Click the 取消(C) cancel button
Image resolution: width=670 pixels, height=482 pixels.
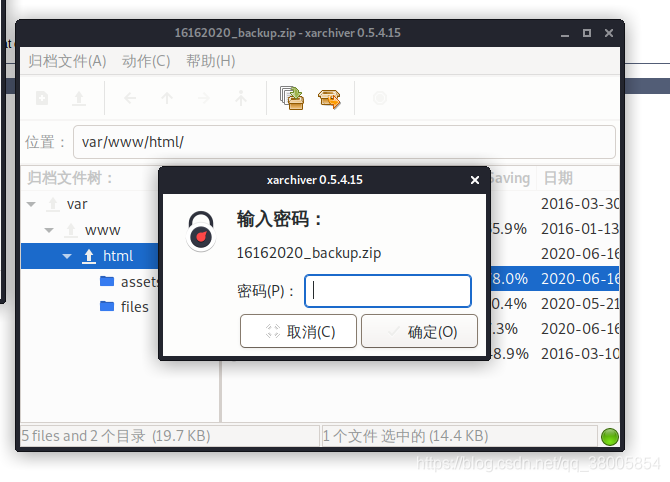[x=298, y=332]
